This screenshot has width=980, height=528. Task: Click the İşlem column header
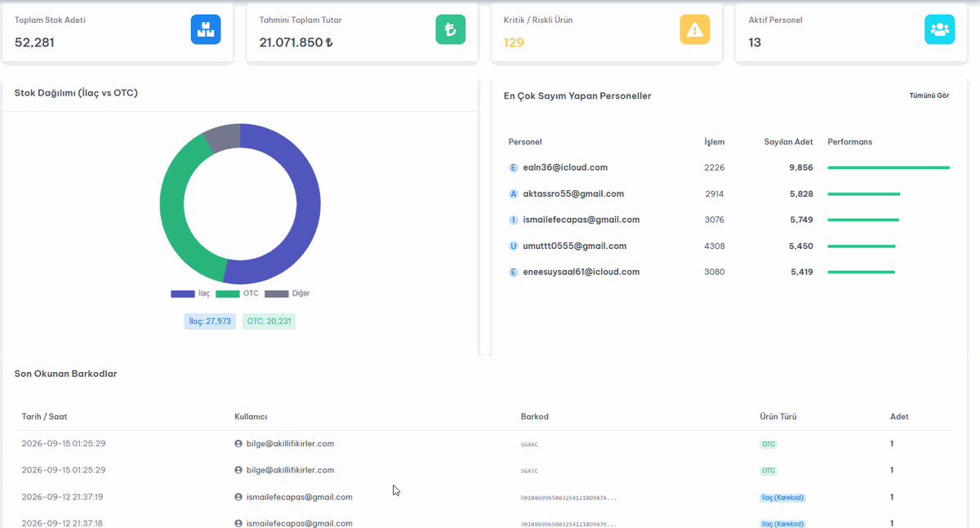pyautogui.click(x=715, y=142)
